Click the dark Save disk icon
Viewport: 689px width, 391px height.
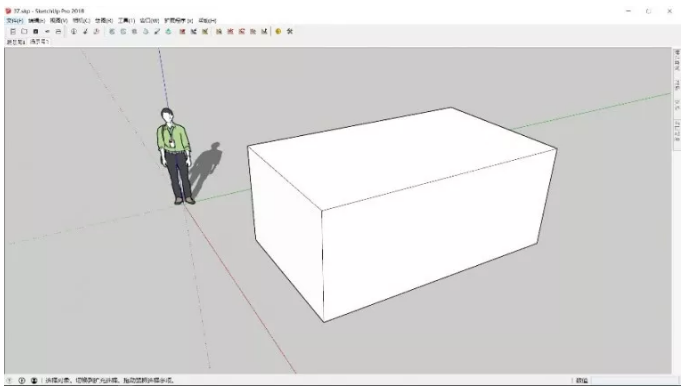36,32
